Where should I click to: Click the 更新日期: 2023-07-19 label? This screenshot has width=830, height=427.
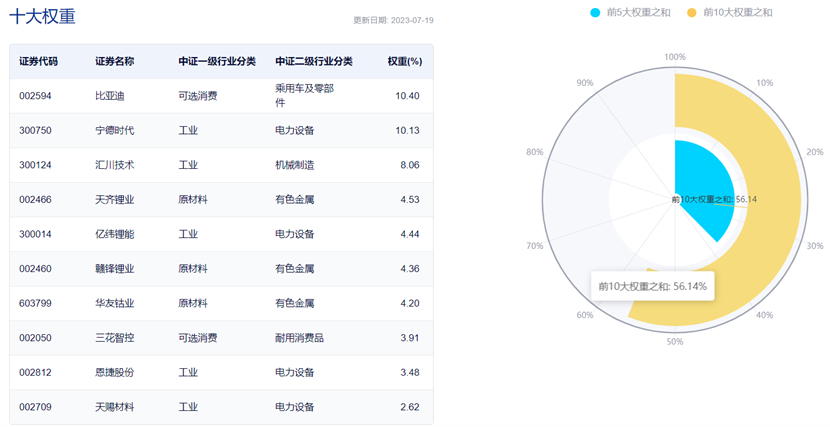point(393,20)
